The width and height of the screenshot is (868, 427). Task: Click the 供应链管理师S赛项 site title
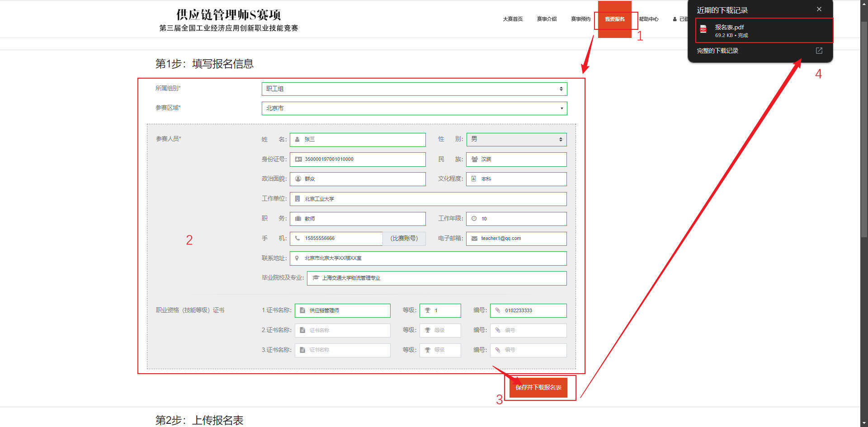click(x=229, y=15)
